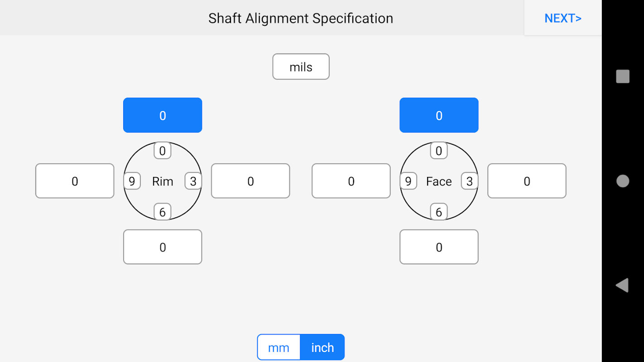
Task: Select the 9 o'clock marker on Rim dial
Action: (x=132, y=181)
